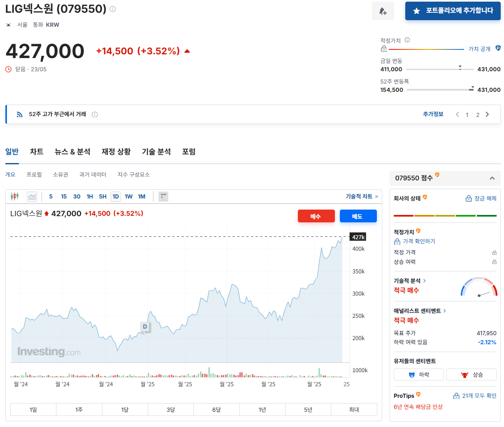Click the alert bell icon button

tap(383, 11)
